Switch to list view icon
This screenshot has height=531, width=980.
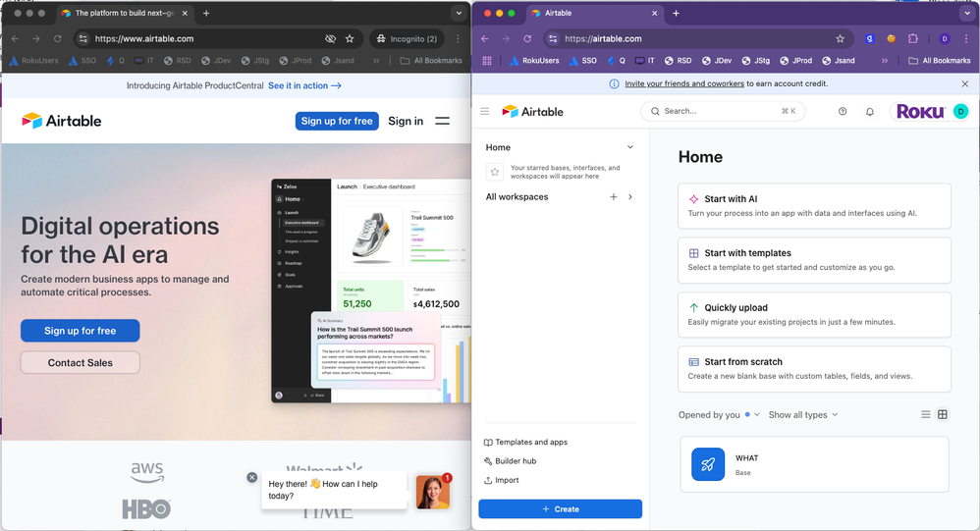point(926,414)
